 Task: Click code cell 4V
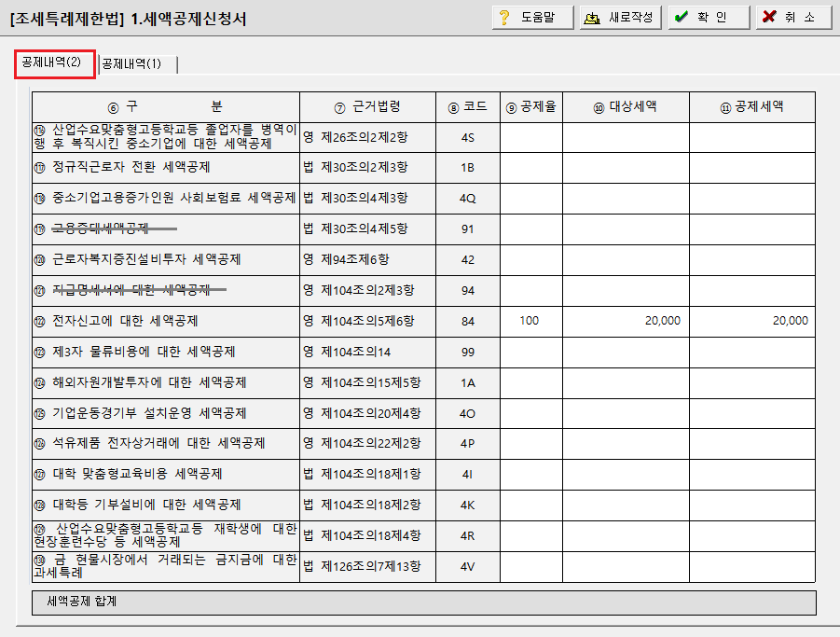click(x=468, y=567)
